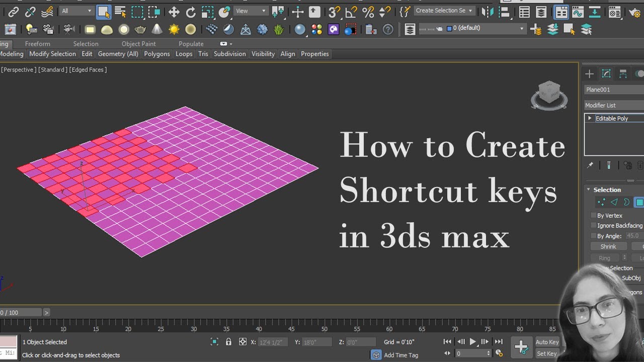
Task: Open the selection filter All dropdown
Action: pyautogui.click(x=77, y=11)
